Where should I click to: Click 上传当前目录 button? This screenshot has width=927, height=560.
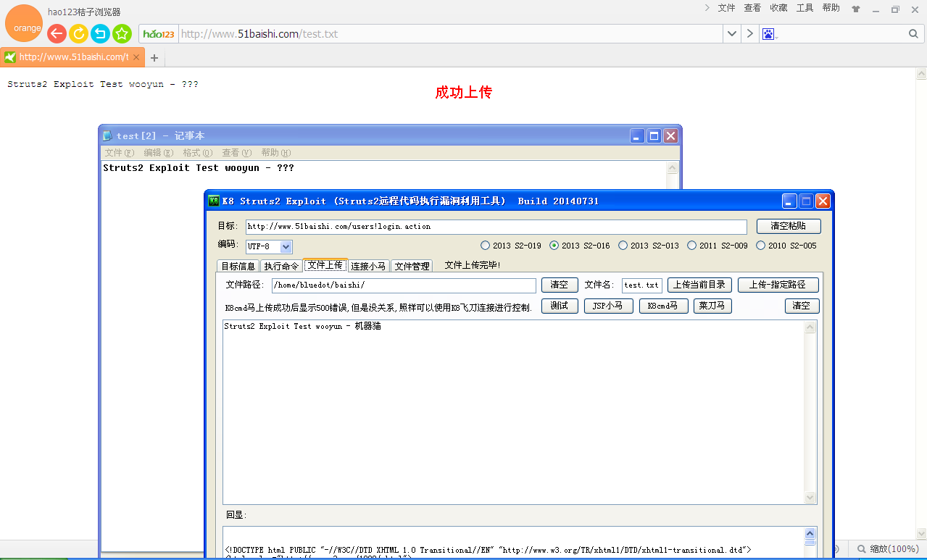(699, 285)
